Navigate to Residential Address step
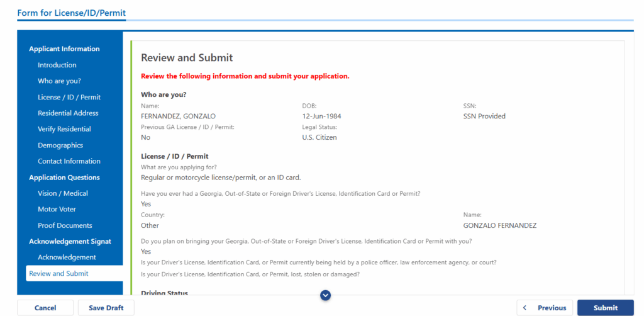644x316 pixels. point(68,113)
